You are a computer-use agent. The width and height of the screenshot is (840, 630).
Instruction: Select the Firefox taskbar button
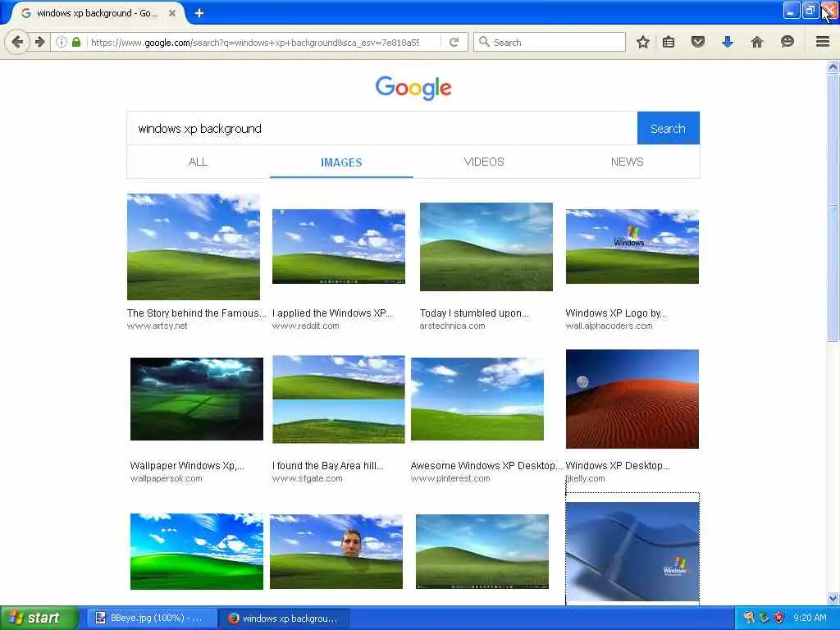(x=285, y=619)
